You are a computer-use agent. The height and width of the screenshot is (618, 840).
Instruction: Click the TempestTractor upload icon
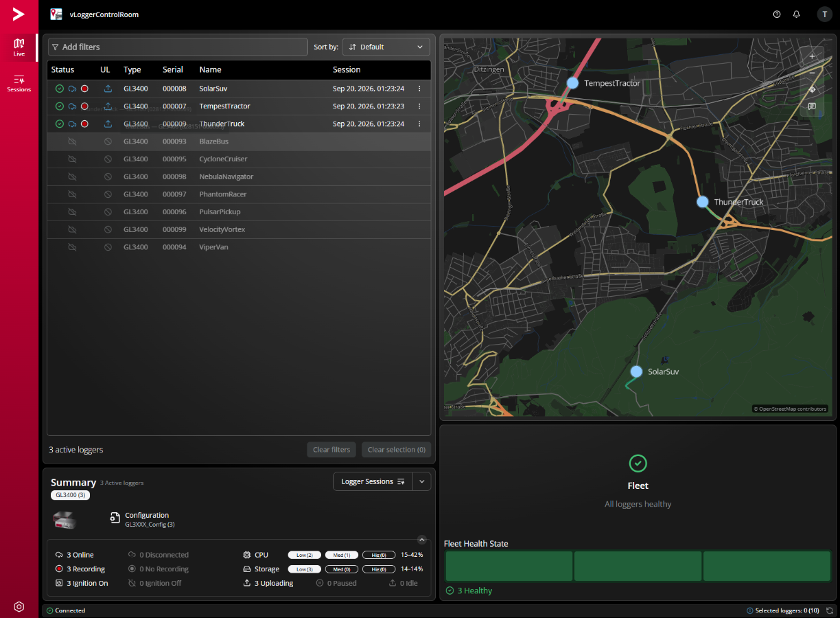108,106
